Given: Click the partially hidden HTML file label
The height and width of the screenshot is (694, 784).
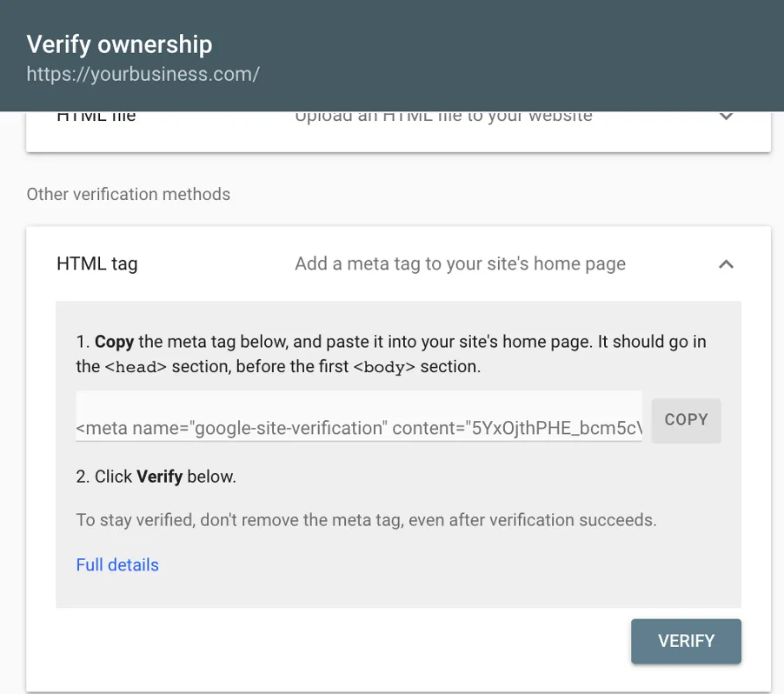Looking at the screenshot, I should (x=96, y=117).
